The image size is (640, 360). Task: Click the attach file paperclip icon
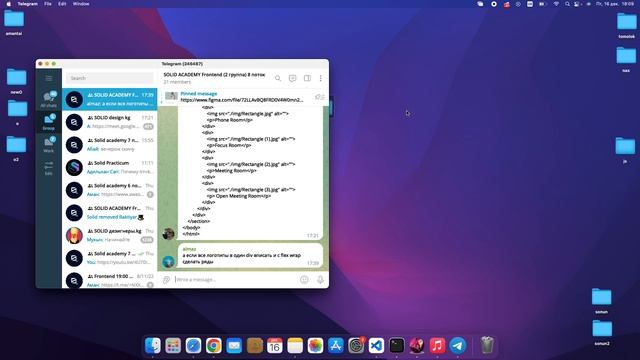pos(166,280)
